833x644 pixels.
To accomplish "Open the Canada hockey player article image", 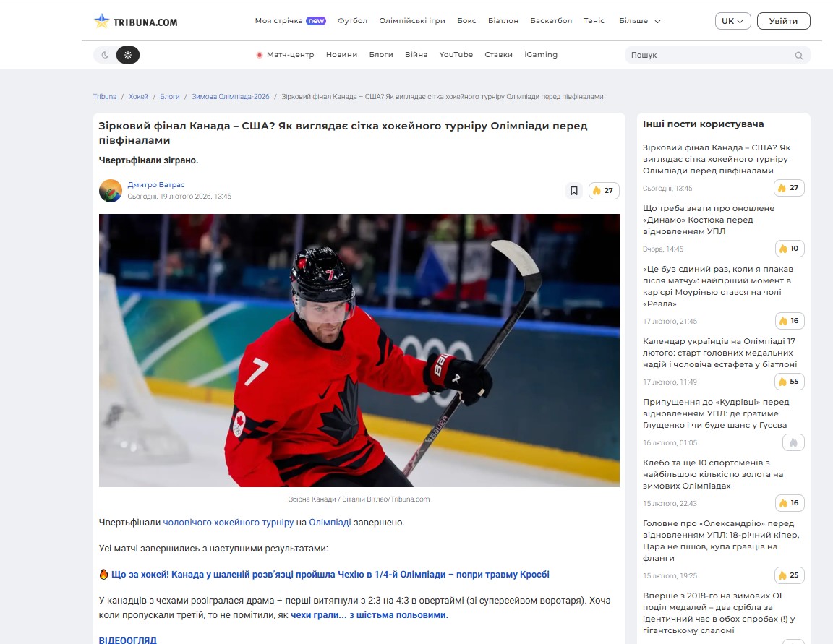I will 359,351.
